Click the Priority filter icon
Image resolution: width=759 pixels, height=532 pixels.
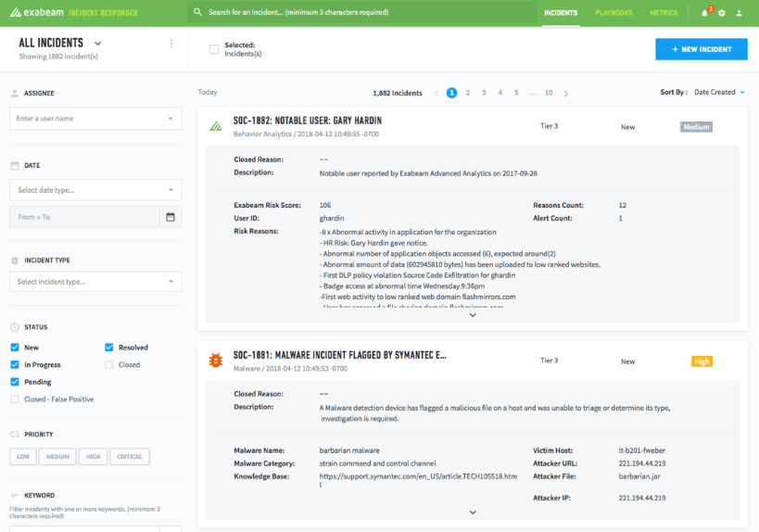point(15,434)
